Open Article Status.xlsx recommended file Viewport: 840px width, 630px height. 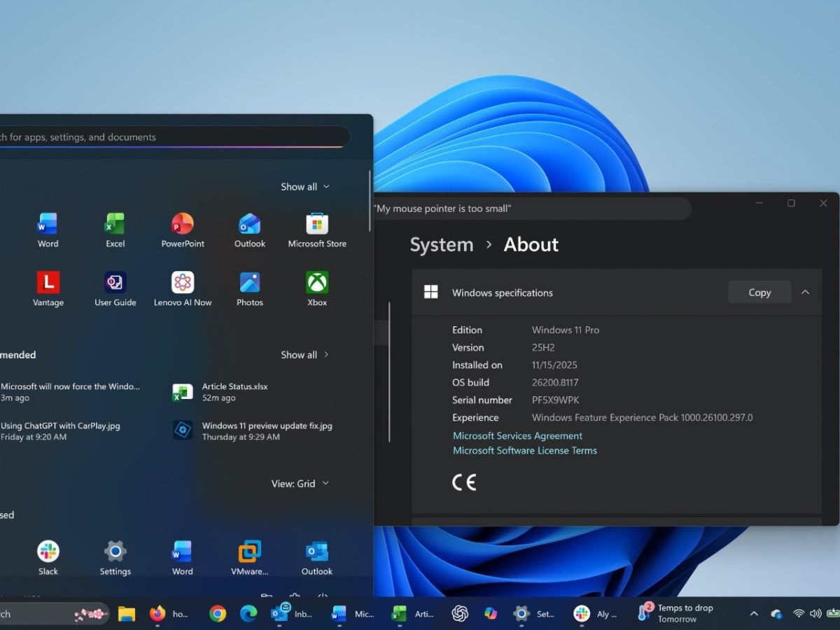pos(234,392)
